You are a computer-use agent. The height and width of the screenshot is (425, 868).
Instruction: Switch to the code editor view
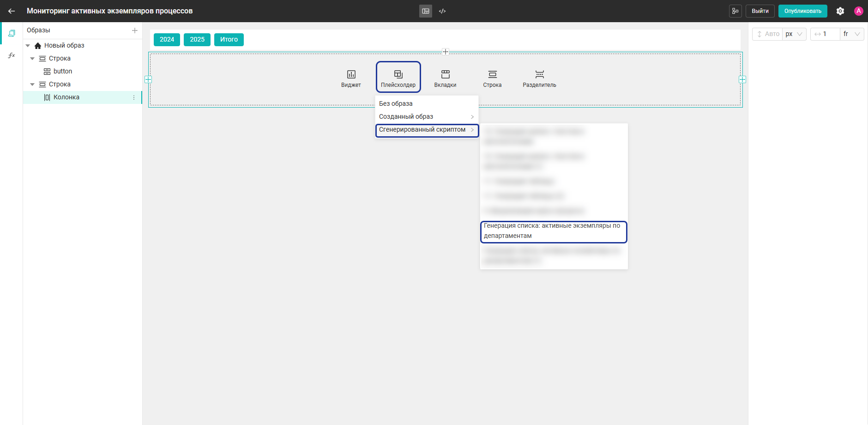click(x=442, y=11)
